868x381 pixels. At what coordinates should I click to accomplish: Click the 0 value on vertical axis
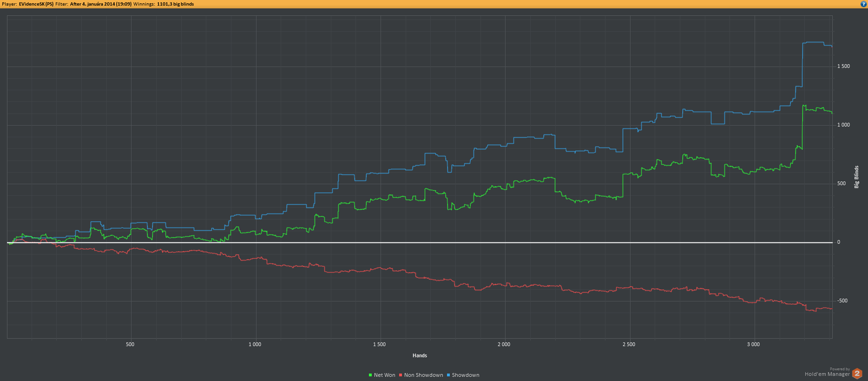(839, 242)
